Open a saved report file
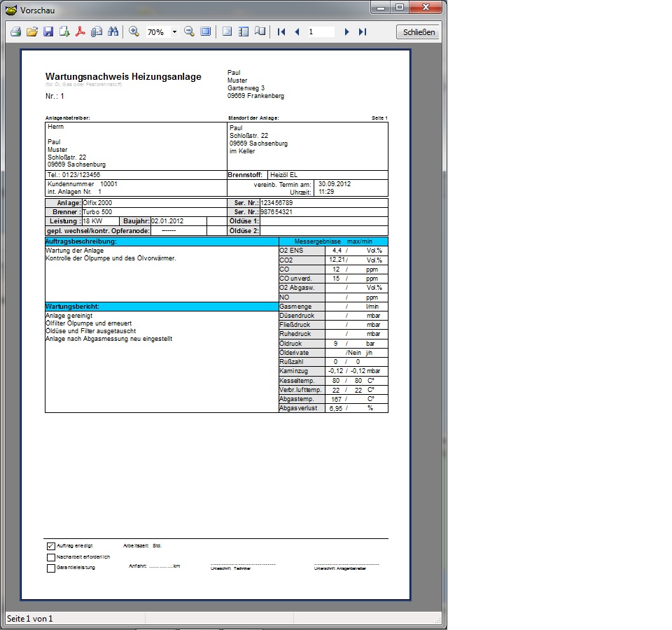 pos(32,31)
